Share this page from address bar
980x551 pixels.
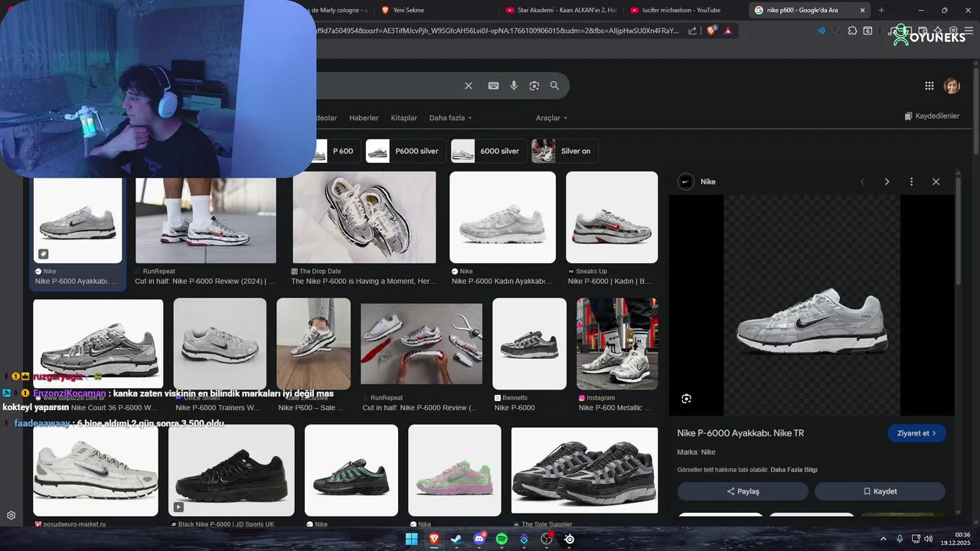pyautogui.click(x=692, y=31)
